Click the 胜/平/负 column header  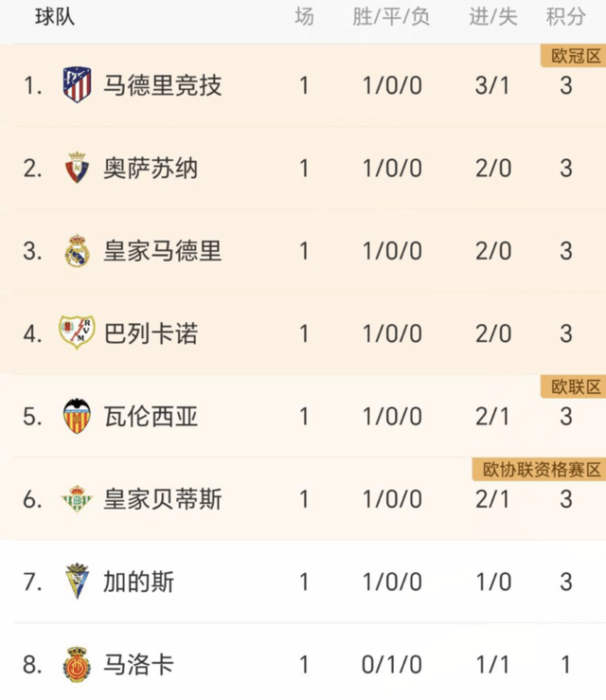pyautogui.click(x=391, y=17)
